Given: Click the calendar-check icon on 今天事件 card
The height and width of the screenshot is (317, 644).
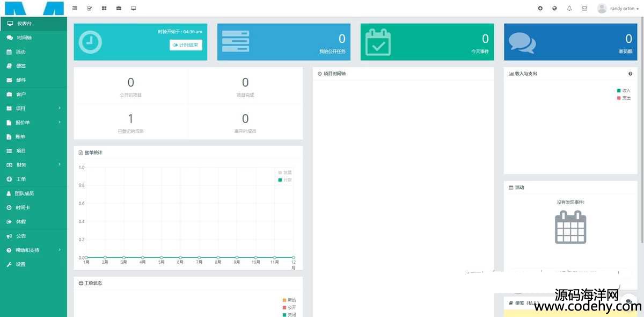Looking at the screenshot, I should 378,42.
